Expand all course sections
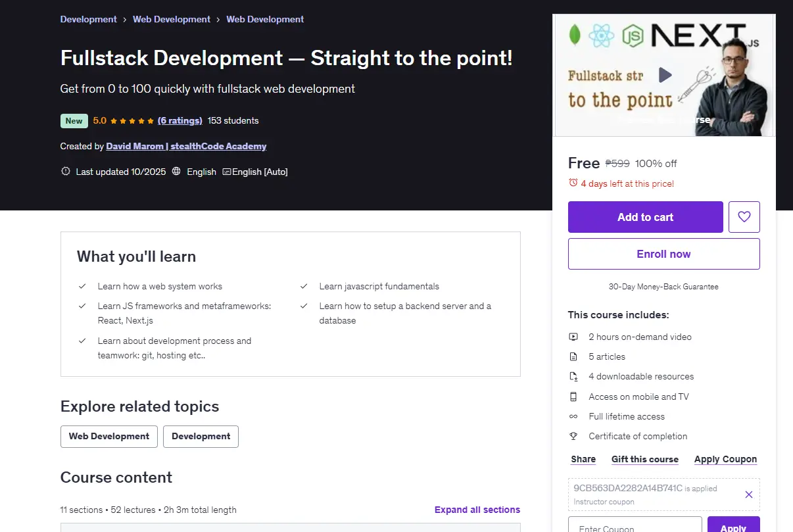The width and height of the screenshot is (793, 532). coord(477,510)
